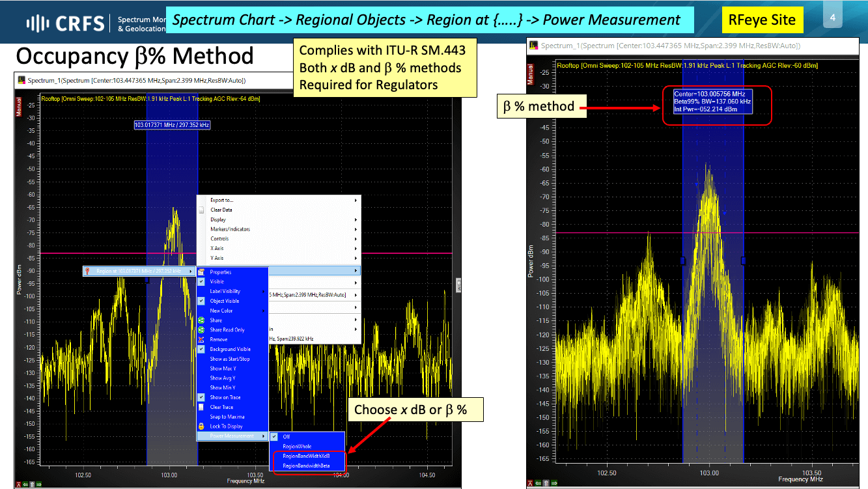Screen dimensions: 868x489
Task: Click the Manual tab in the left chart
Action: 19,106
